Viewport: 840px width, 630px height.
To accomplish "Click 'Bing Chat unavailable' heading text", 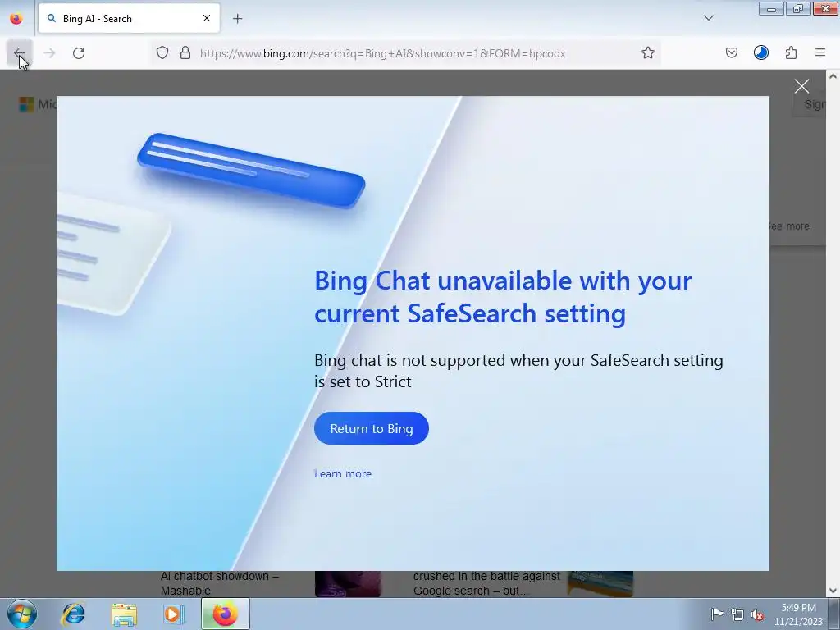I will (x=503, y=297).
